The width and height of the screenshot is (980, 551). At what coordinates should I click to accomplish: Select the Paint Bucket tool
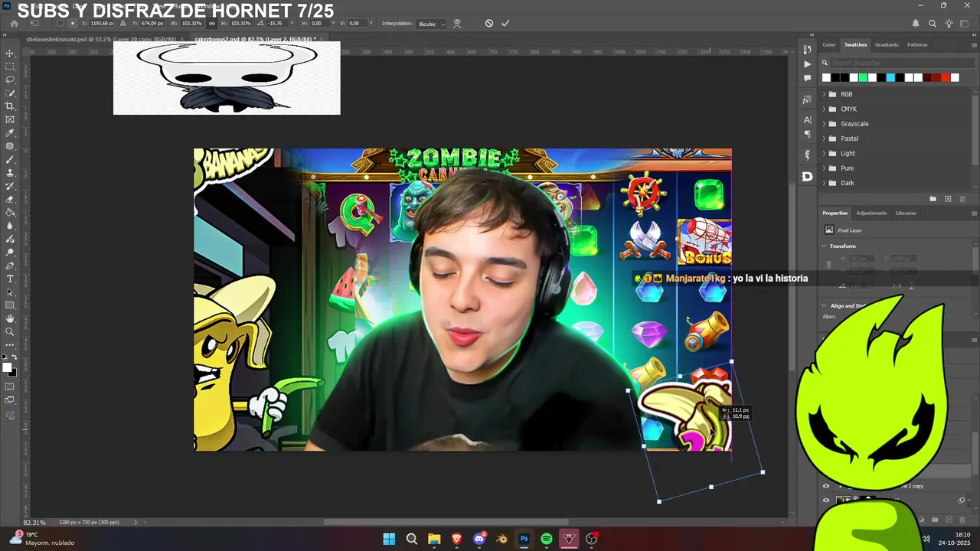(10, 213)
